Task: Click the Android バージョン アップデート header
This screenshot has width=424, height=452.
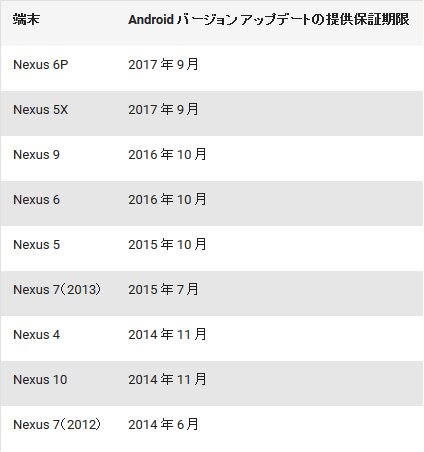Action: [269, 19]
